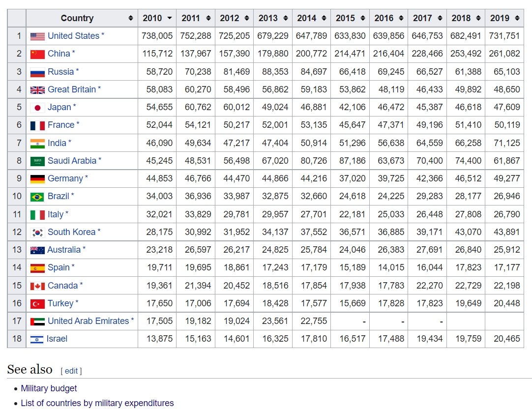Click the France flag icon

pyautogui.click(x=37, y=125)
